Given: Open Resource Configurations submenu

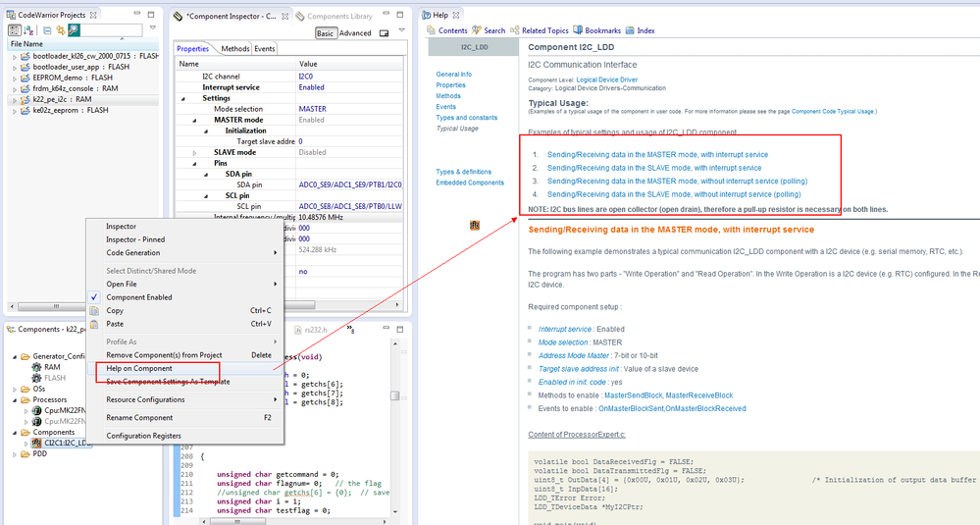Looking at the screenshot, I should point(184,400).
